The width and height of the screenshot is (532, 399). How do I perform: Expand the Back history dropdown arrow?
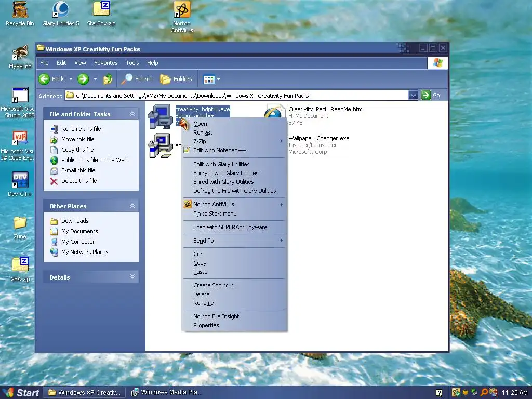click(71, 79)
